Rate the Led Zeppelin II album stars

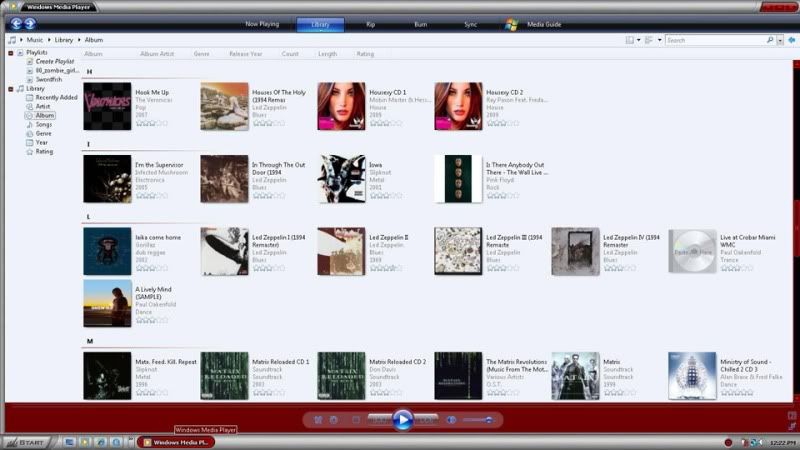[x=386, y=268]
